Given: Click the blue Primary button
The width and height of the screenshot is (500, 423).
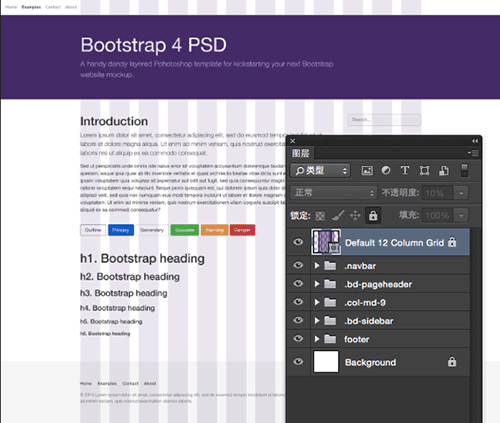Looking at the screenshot, I should [x=121, y=230].
